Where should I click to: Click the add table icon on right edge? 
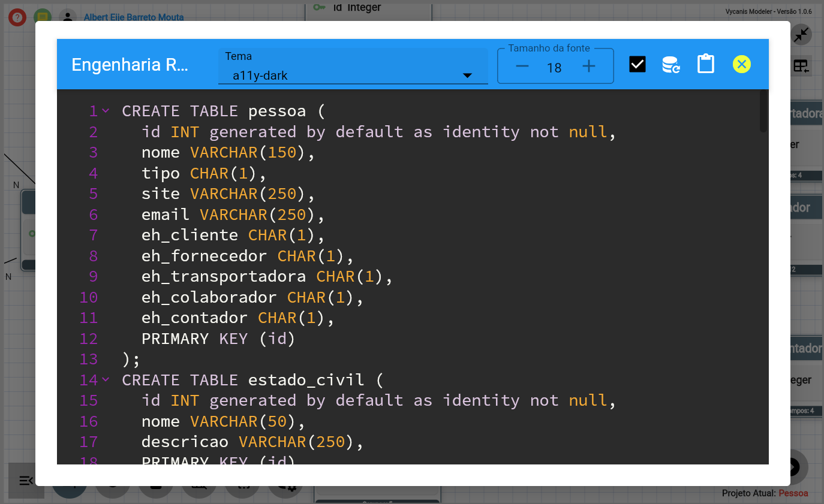801,67
